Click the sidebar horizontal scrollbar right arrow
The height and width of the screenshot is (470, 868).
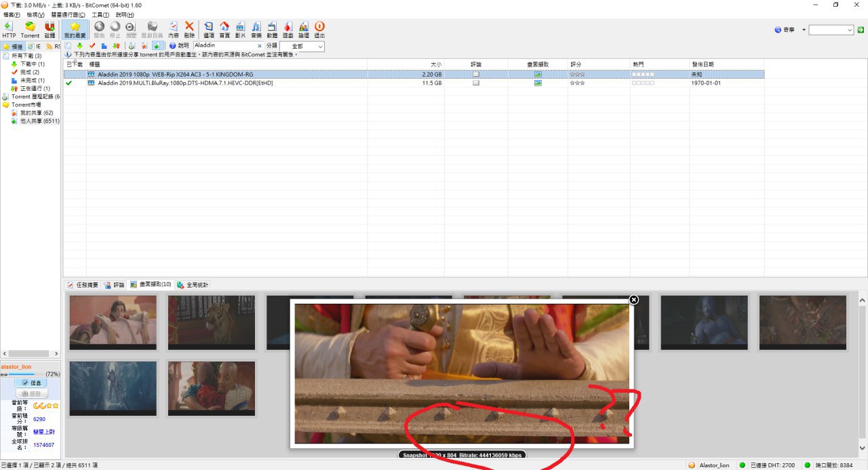(x=57, y=353)
